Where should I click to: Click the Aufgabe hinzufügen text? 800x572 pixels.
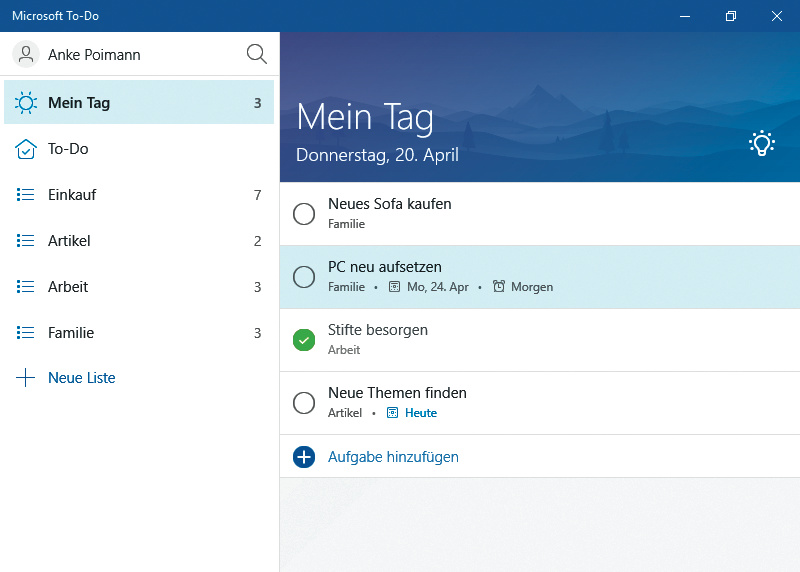393,457
